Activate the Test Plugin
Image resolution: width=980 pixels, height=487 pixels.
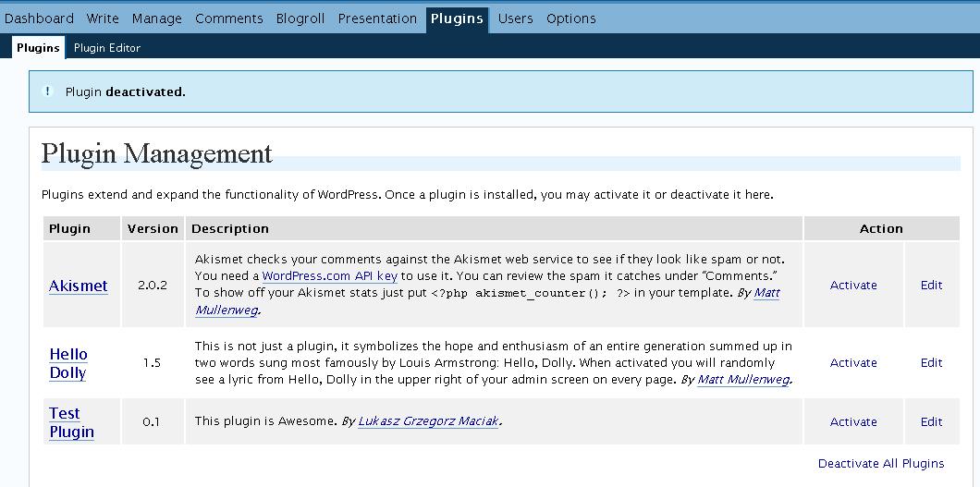[853, 422]
